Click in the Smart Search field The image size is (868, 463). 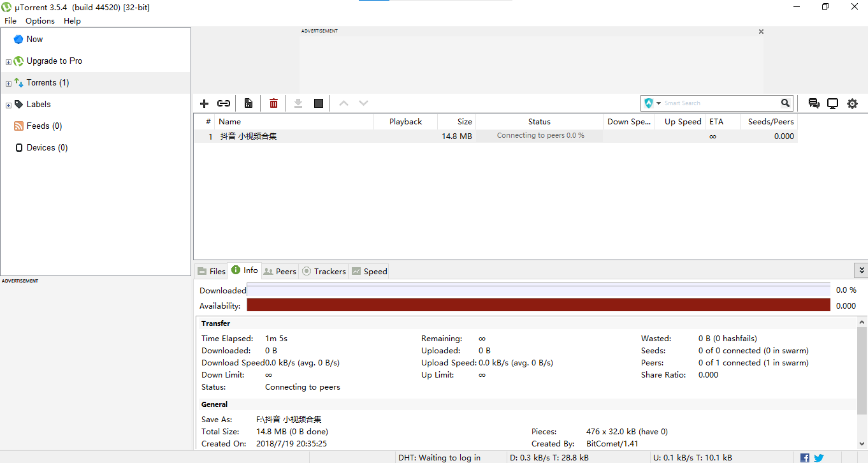pos(720,103)
